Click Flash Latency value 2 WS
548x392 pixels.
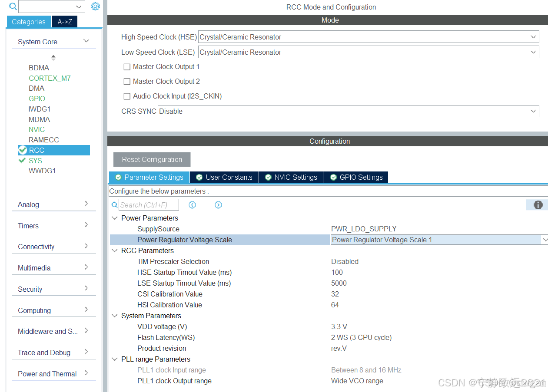[x=361, y=337]
